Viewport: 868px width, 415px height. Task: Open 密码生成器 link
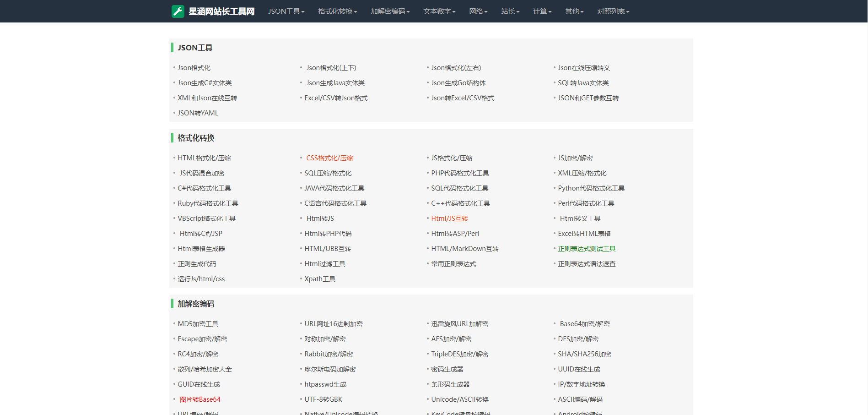[447, 369]
